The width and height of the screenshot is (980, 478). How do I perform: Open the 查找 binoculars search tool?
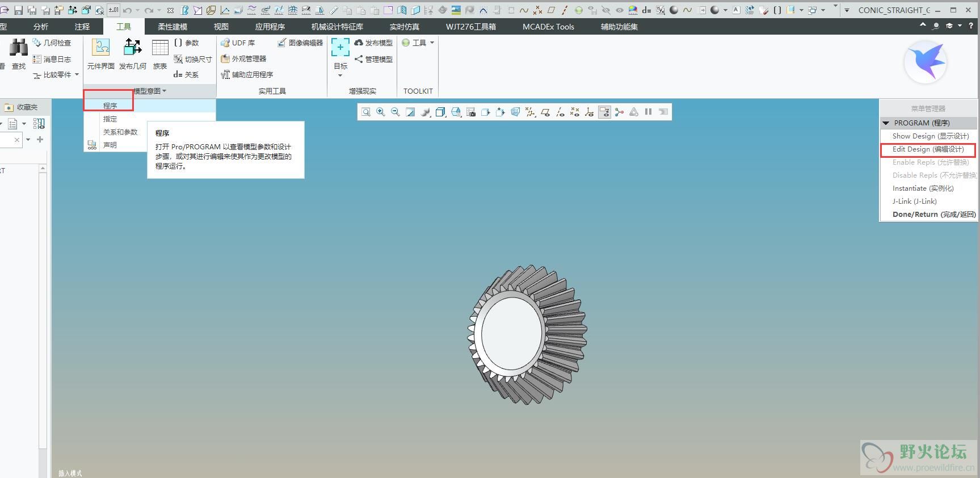[19, 54]
